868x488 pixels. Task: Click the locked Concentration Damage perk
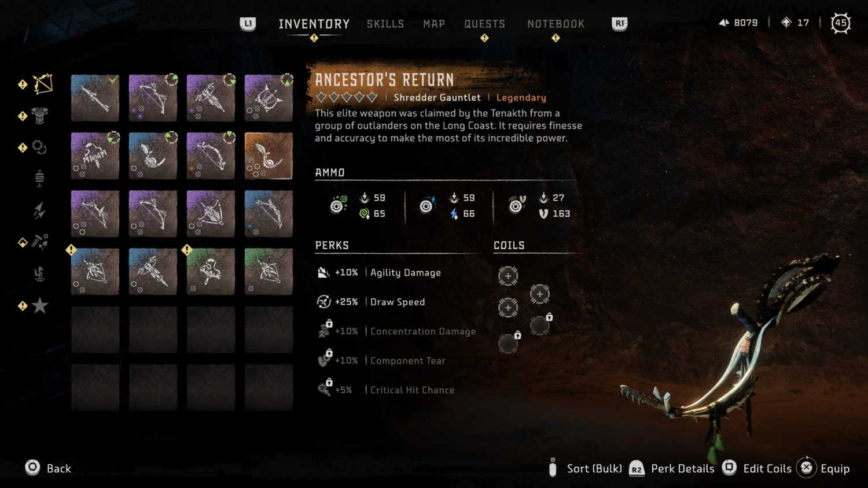397,331
